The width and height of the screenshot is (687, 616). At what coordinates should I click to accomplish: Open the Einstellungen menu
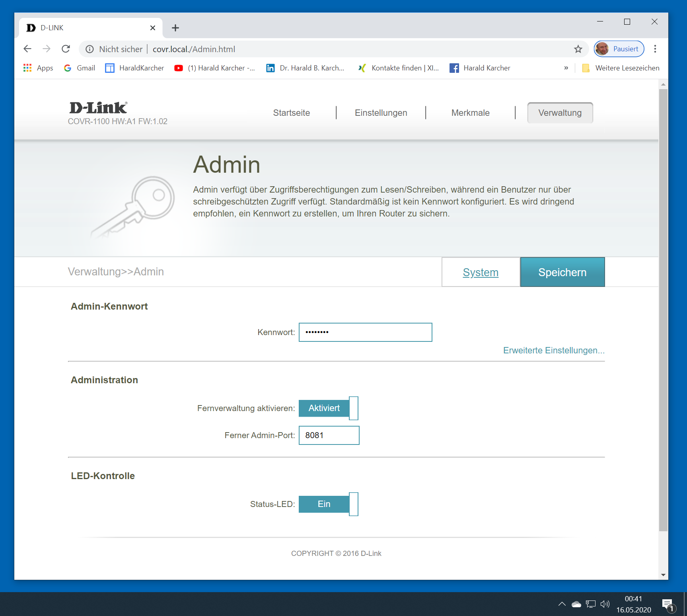click(x=381, y=113)
